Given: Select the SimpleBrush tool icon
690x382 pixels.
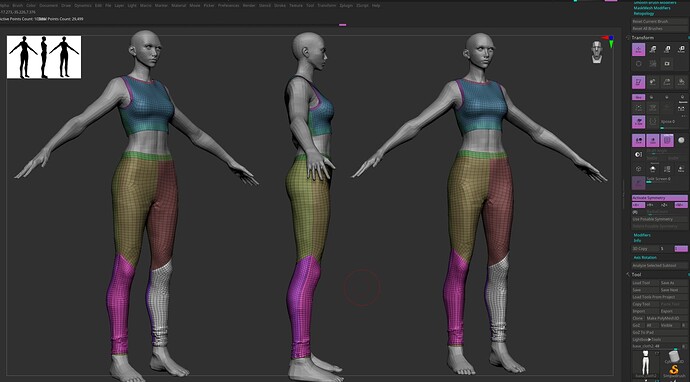Looking at the screenshot, I should point(673,372).
